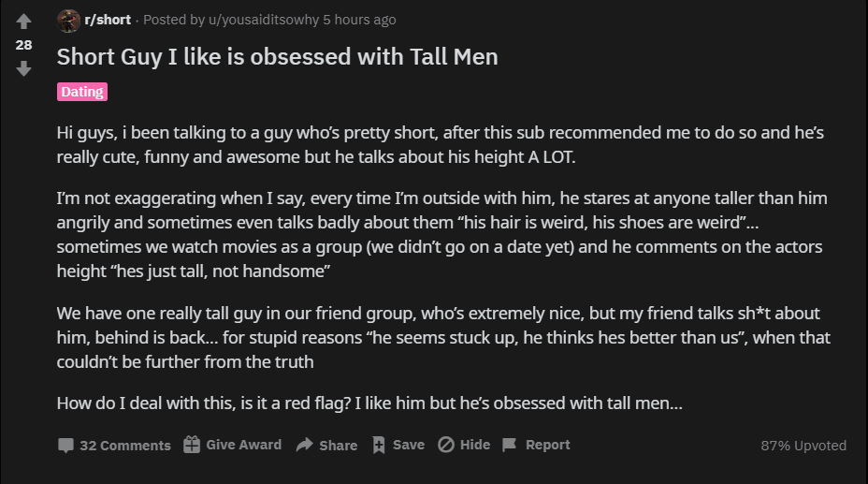The width and height of the screenshot is (868, 484).
Task: Open the r/short subreddit link
Action: (108, 20)
